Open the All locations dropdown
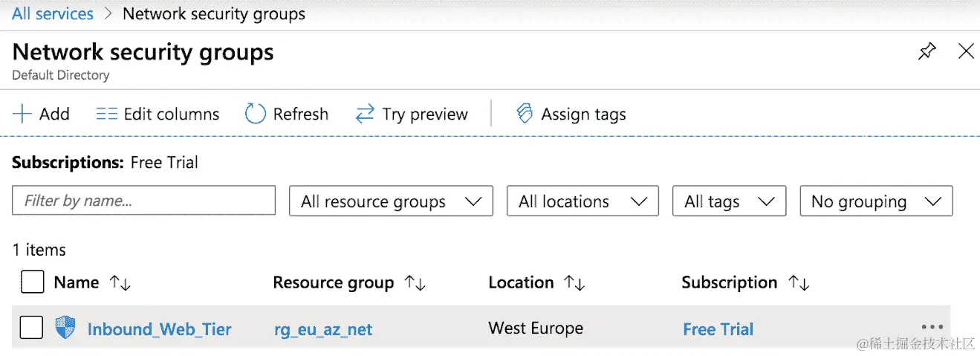 tap(583, 201)
